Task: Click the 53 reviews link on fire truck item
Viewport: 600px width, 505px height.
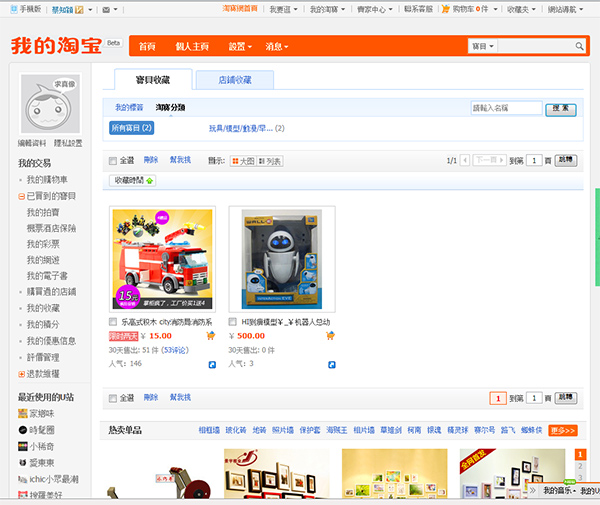Action: pos(175,350)
